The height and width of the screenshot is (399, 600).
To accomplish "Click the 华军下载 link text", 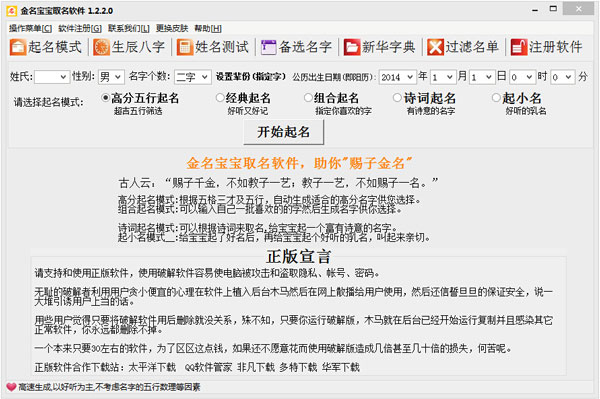I will click(x=341, y=368).
